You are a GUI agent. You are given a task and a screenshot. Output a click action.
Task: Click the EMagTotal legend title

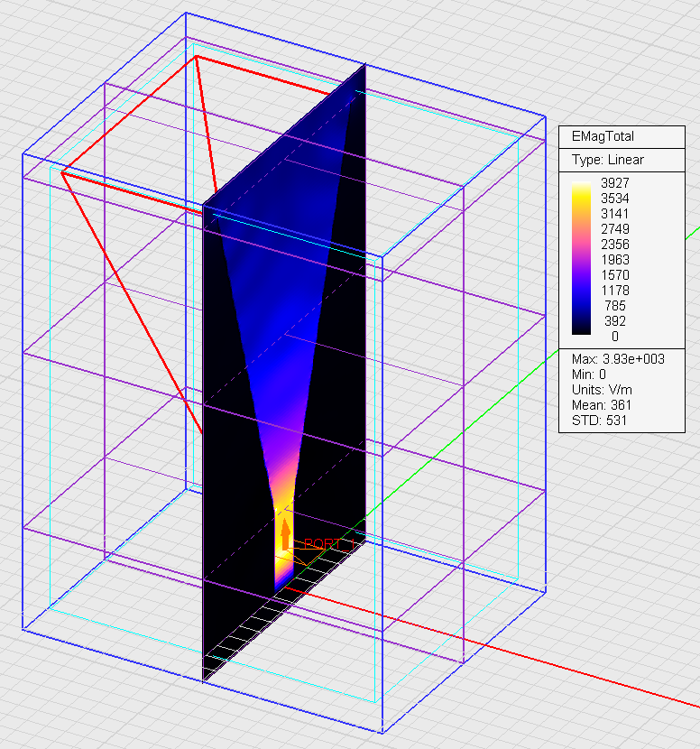click(x=603, y=137)
